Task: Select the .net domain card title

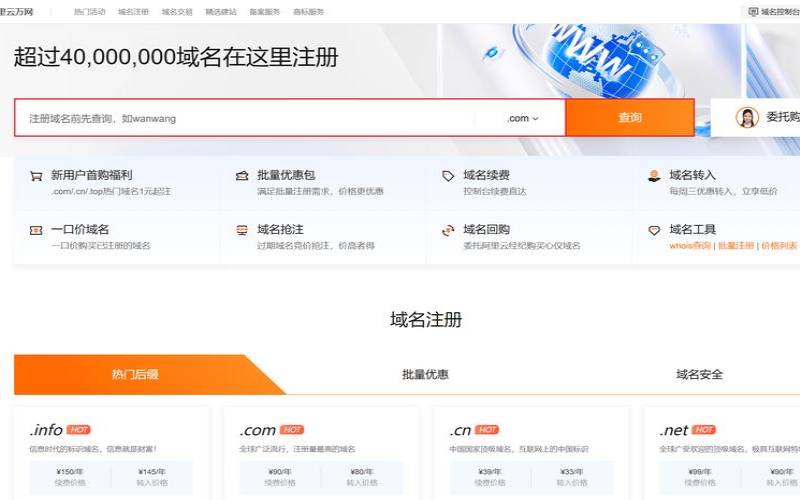Action: 674,430
